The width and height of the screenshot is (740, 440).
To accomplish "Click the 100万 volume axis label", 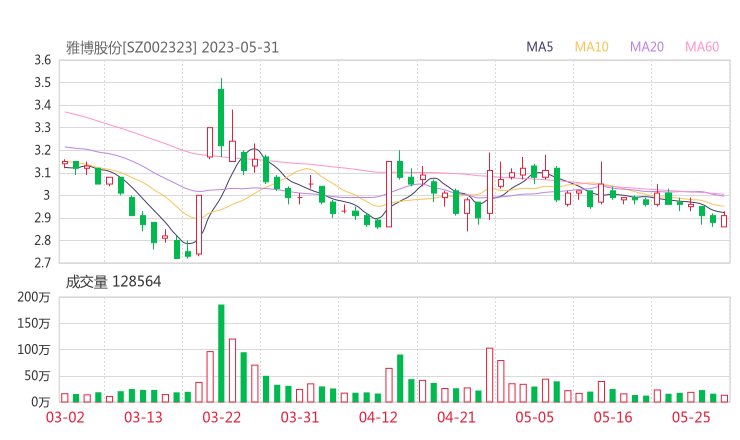I will (x=34, y=350).
